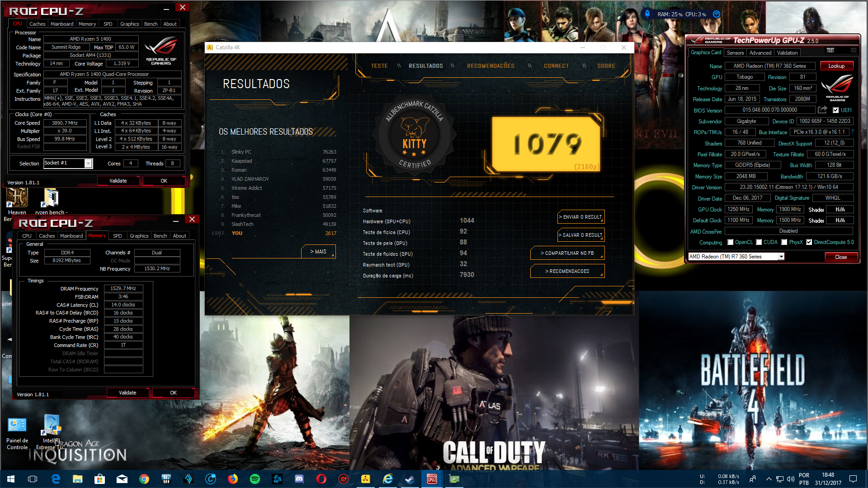Open About tab in lower CPU-Z window
868x488 pixels.
click(x=179, y=236)
